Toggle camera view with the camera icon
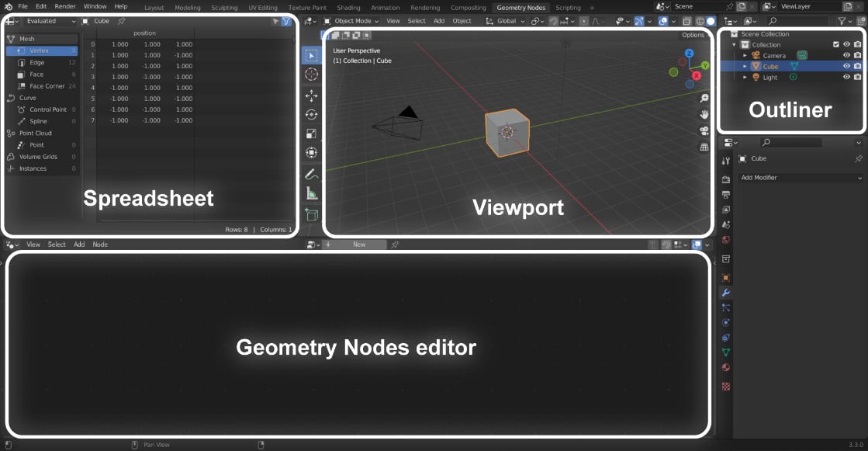 [x=704, y=130]
